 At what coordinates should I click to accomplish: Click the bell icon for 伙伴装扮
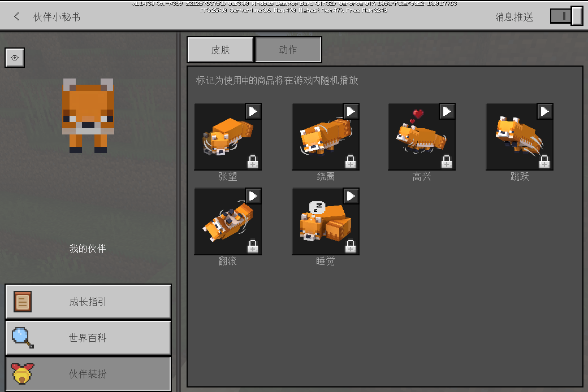tap(22, 373)
